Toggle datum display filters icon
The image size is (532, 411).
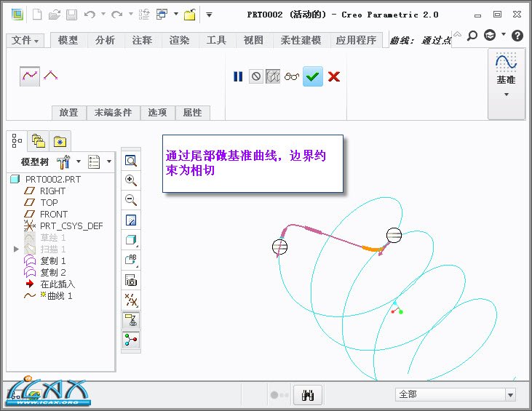pos(131,300)
